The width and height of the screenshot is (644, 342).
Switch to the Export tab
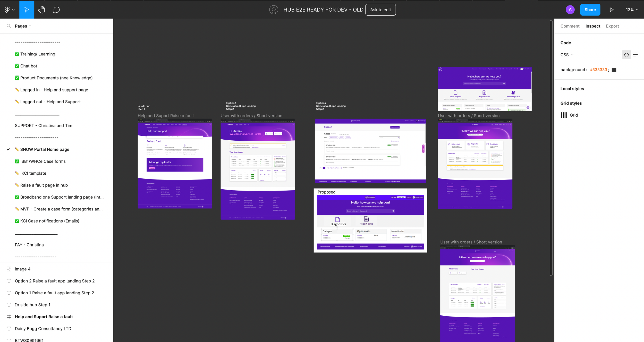(612, 26)
